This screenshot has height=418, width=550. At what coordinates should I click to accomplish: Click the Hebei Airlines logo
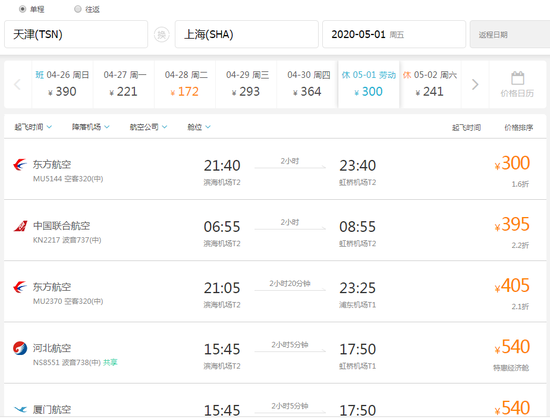20,348
